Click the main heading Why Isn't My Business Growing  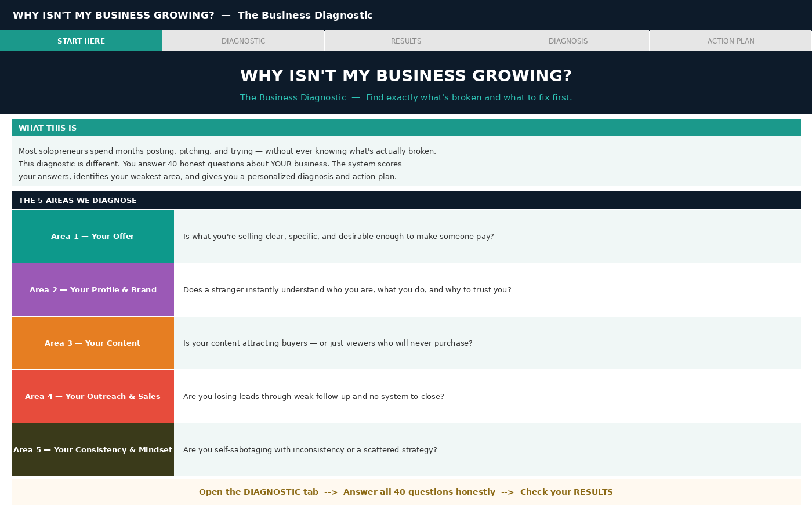click(406, 76)
